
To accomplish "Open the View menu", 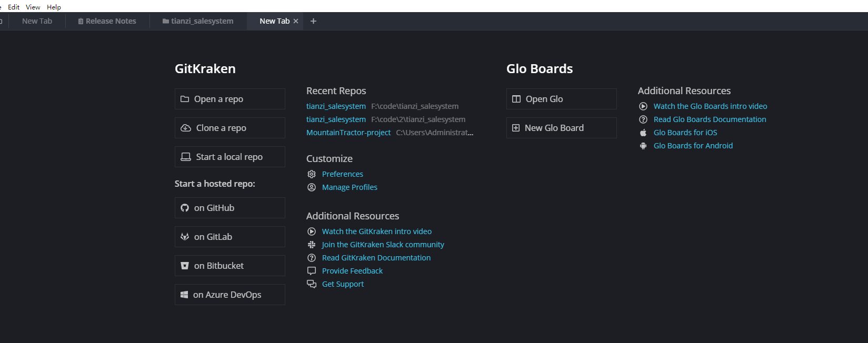I will (x=33, y=7).
